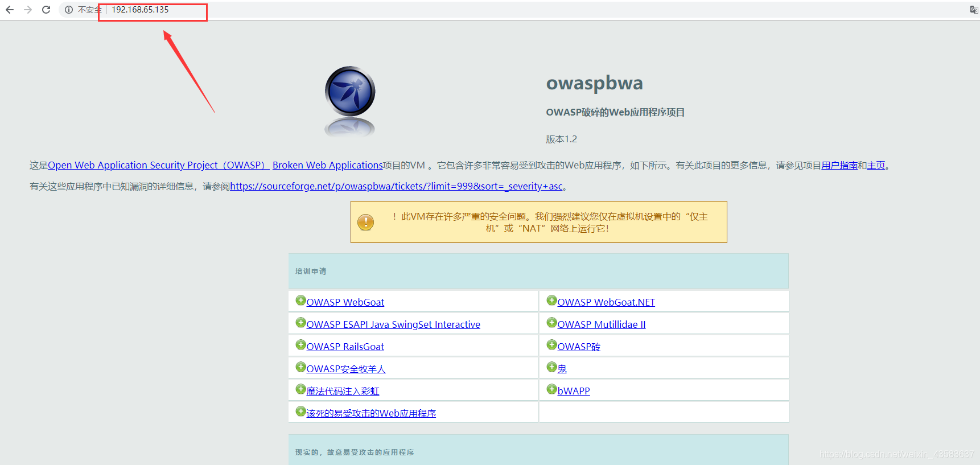Follow the Broken Web Applications link

(328, 165)
